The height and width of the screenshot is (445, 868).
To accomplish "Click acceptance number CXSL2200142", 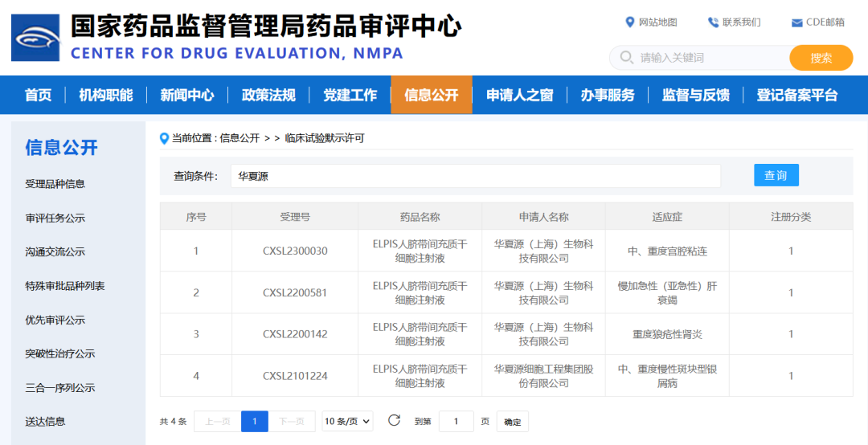I will click(x=295, y=334).
